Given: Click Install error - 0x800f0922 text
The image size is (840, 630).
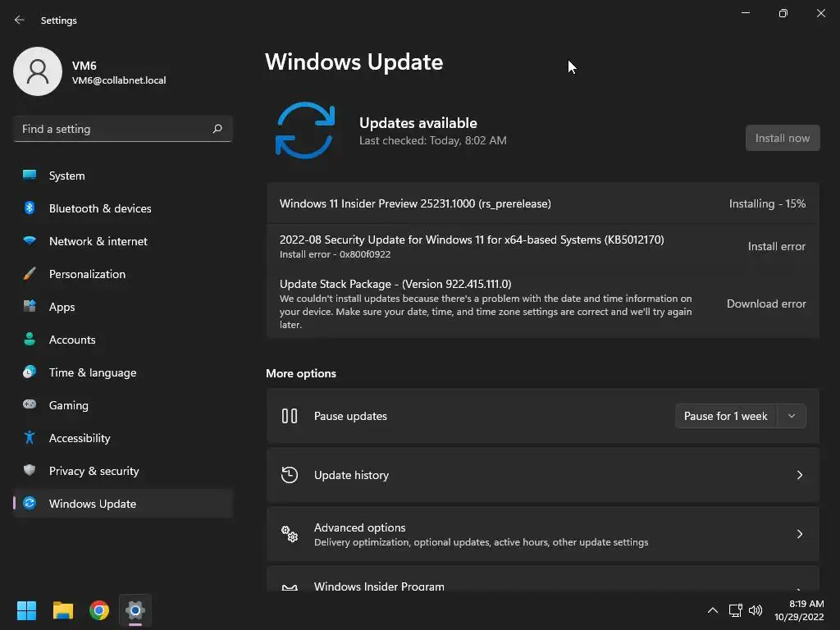Looking at the screenshot, I should pyautogui.click(x=335, y=254).
